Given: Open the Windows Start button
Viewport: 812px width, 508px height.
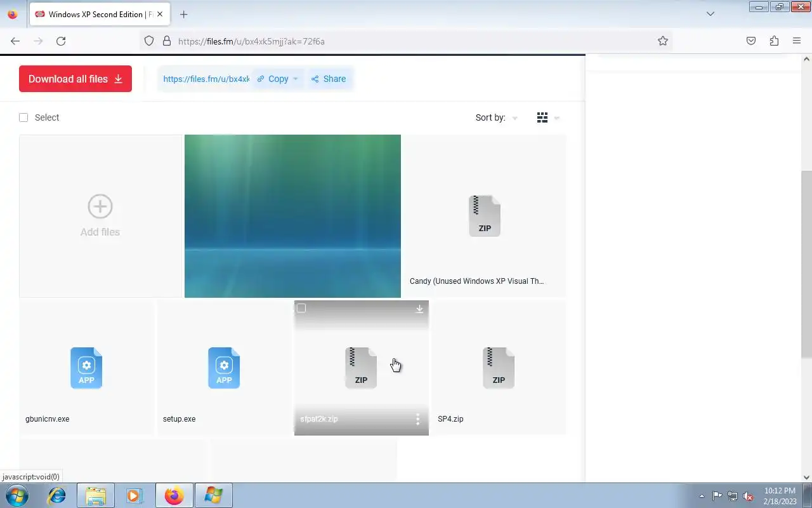Looking at the screenshot, I should pyautogui.click(x=16, y=495).
